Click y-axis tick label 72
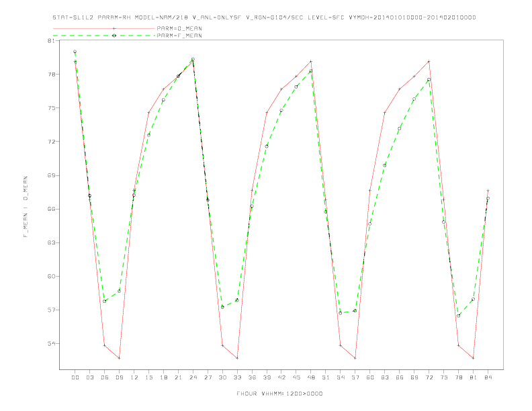The image size is (532, 411). pyautogui.click(x=52, y=142)
